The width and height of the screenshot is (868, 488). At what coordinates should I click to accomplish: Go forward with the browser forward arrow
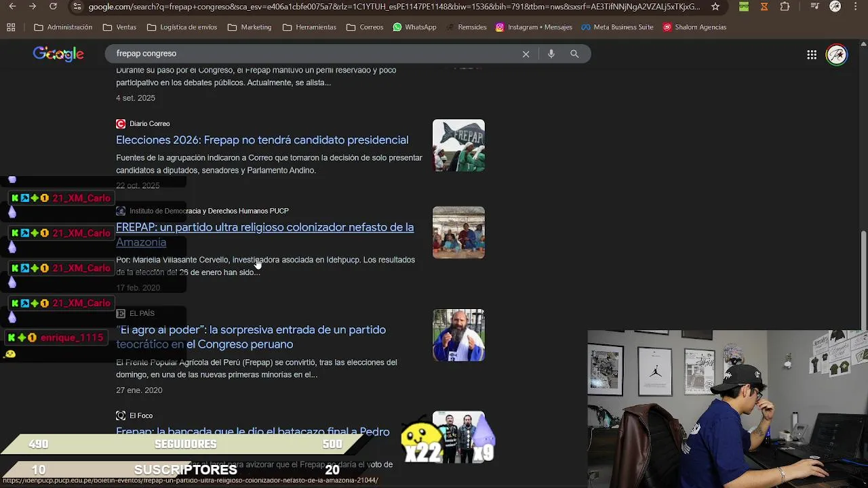click(33, 7)
